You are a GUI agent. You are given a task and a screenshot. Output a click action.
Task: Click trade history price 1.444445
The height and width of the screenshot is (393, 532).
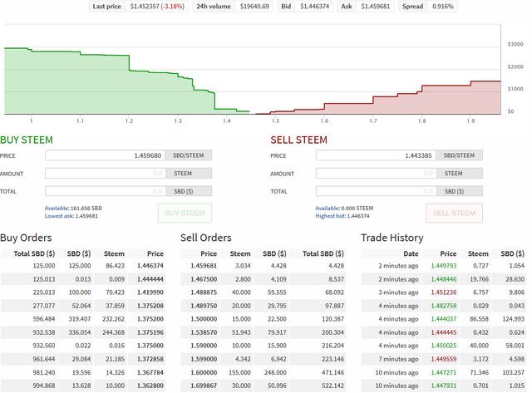443,332
